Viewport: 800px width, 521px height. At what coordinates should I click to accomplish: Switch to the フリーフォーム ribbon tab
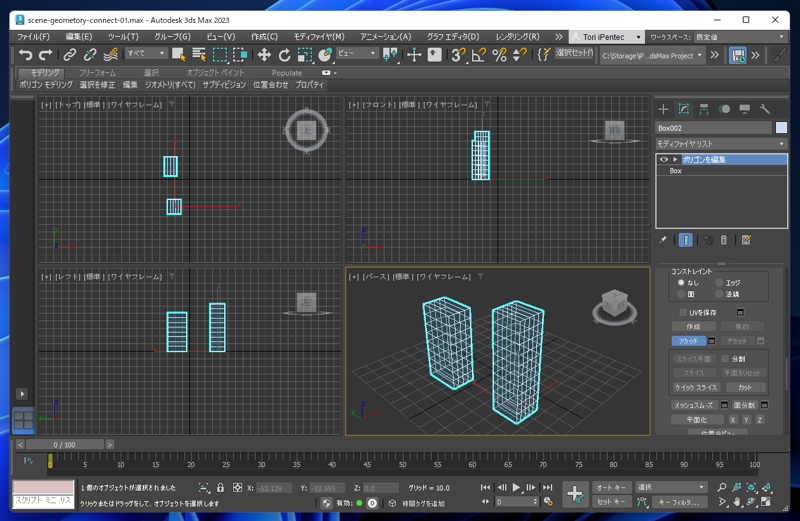[97, 72]
